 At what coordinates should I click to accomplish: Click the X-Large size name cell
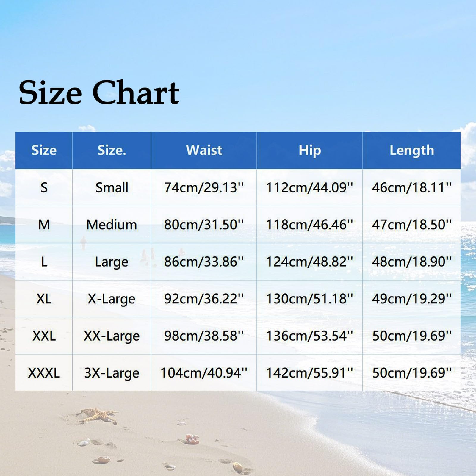pos(112,299)
